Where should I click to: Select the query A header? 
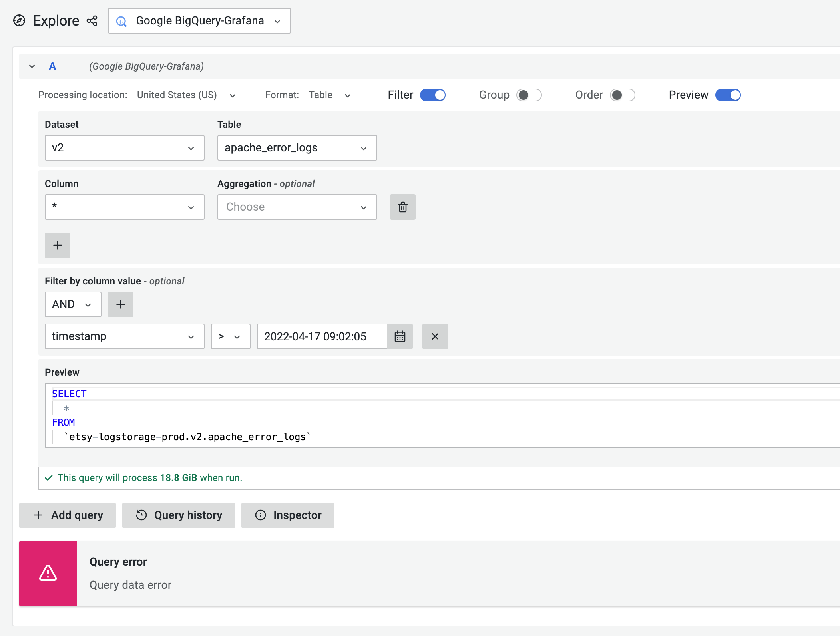(52, 66)
